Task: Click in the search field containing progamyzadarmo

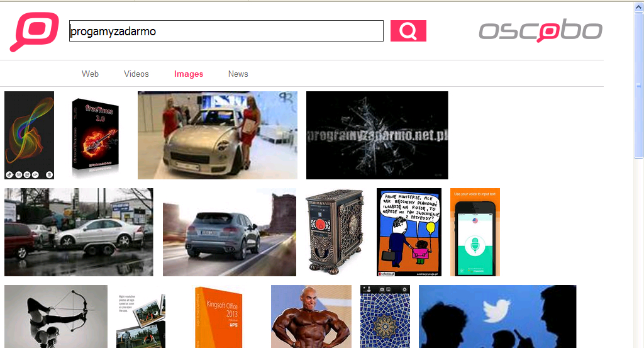Action: pyautogui.click(x=226, y=31)
